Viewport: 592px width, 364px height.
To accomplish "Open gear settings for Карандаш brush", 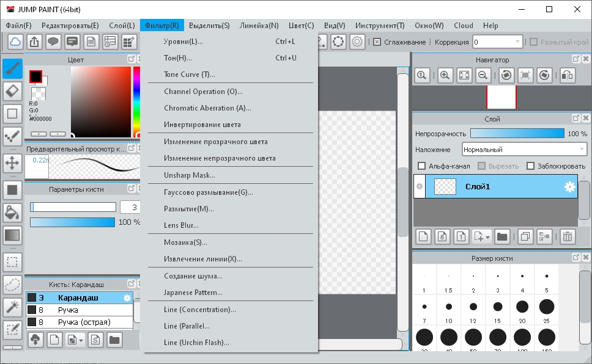I will point(127,297).
